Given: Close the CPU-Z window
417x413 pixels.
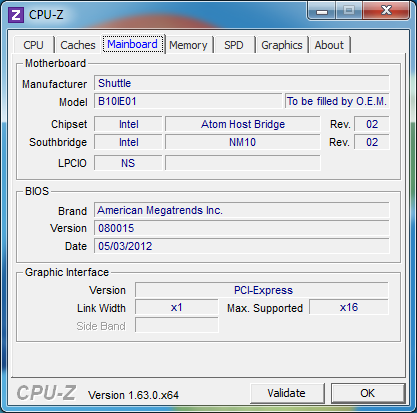Looking at the screenshot, I should (386, 10).
